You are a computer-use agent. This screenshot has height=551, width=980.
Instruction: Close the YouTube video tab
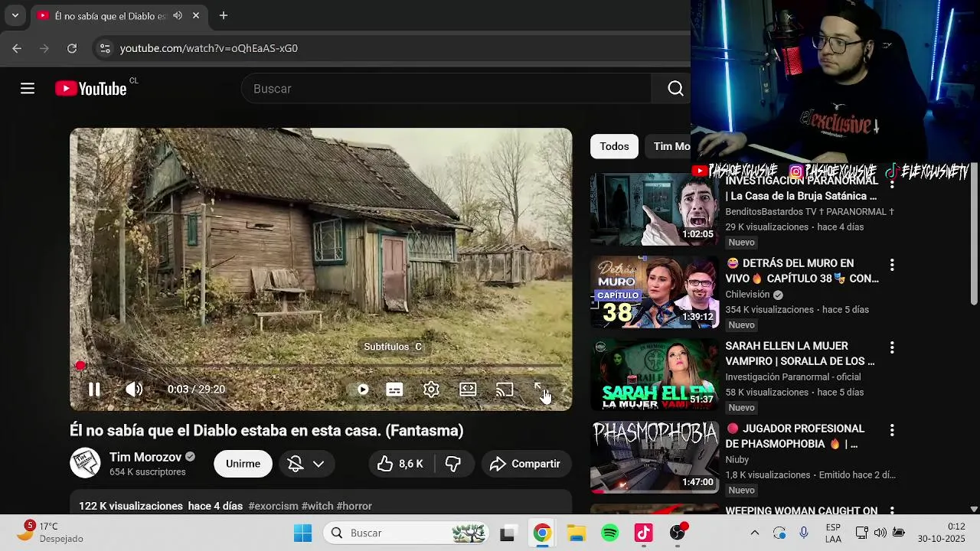point(196,15)
